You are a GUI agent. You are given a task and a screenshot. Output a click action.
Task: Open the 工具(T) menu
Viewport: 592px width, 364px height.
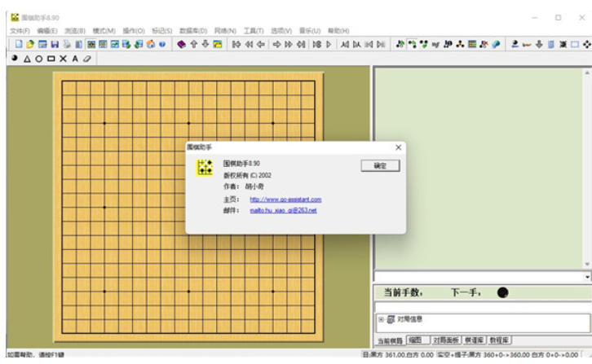pyautogui.click(x=254, y=30)
